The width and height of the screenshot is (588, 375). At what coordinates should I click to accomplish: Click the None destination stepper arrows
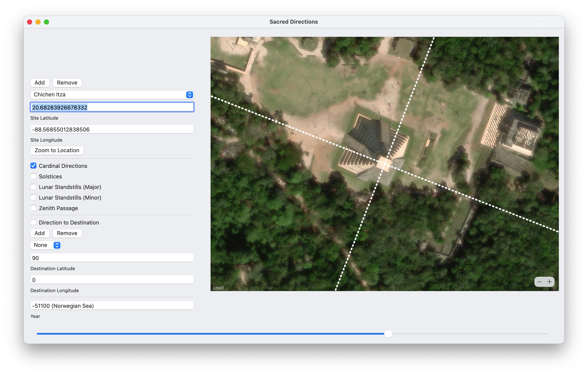pyautogui.click(x=57, y=245)
